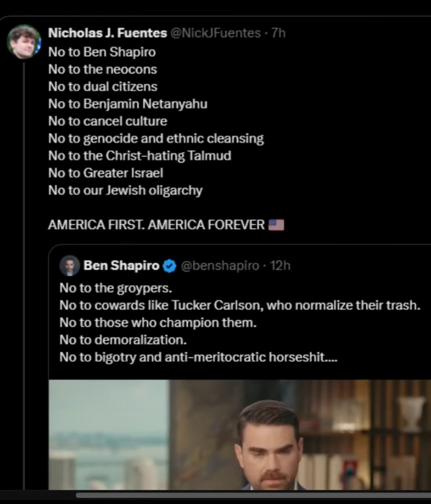
Task: Select the "Ben Shapiro" name in quoted tweet
Action: (x=121, y=266)
